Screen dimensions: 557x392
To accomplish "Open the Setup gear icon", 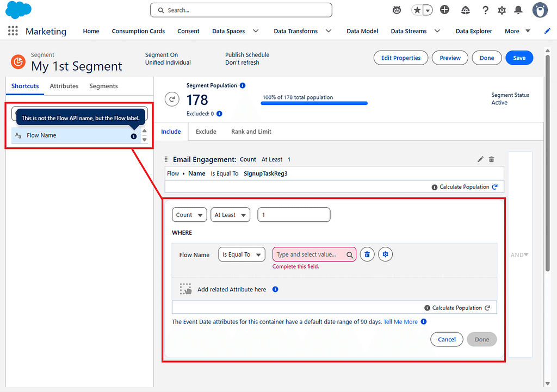I will pos(502,10).
